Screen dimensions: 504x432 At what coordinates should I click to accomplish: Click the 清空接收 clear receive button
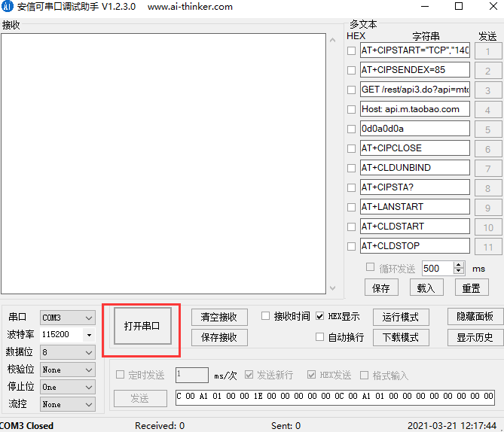point(219,317)
